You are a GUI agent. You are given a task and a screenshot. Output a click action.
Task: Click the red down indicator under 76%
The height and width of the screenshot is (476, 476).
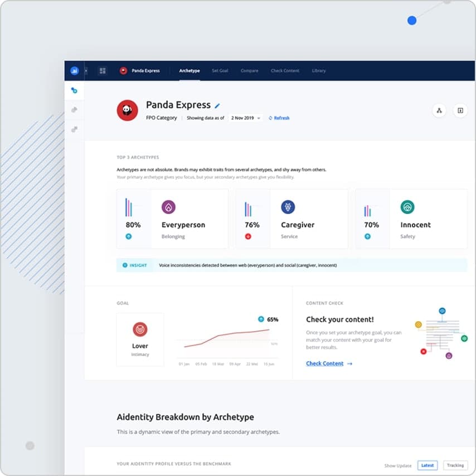pos(248,236)
